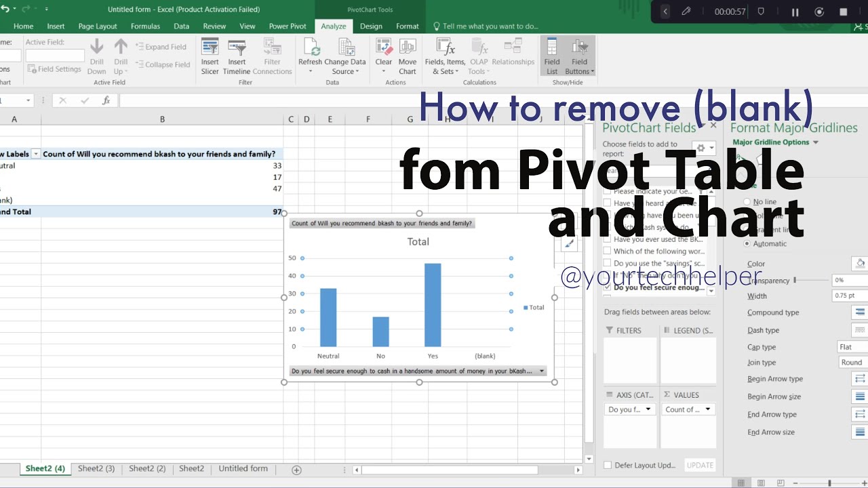
Task: Click the OLAP Tools icon
Action: [479, 57]
